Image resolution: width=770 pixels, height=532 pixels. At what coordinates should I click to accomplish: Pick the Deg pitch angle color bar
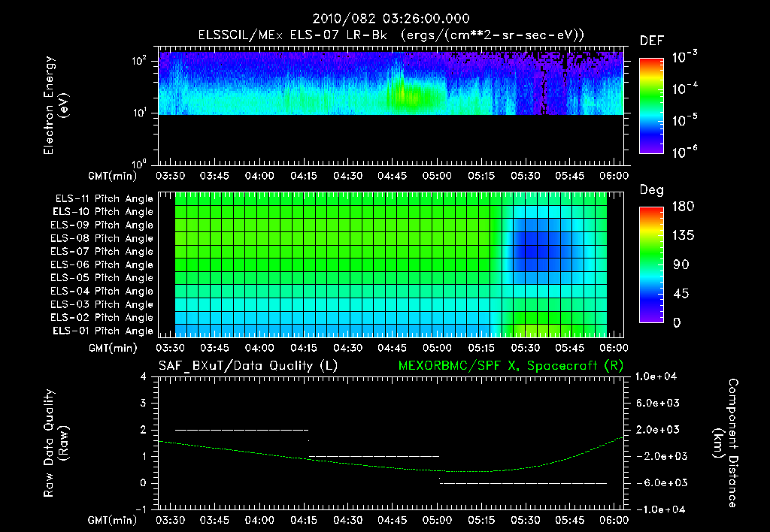(651, 264)
